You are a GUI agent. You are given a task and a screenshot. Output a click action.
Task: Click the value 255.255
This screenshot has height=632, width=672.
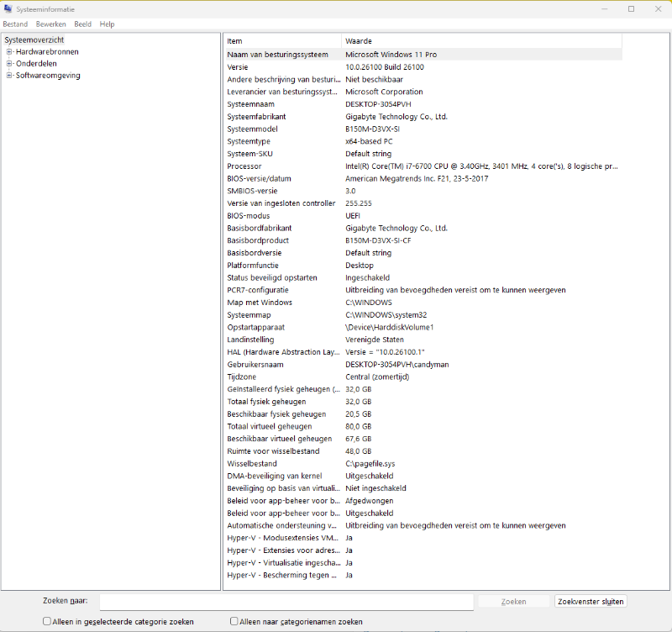[359, 203]
